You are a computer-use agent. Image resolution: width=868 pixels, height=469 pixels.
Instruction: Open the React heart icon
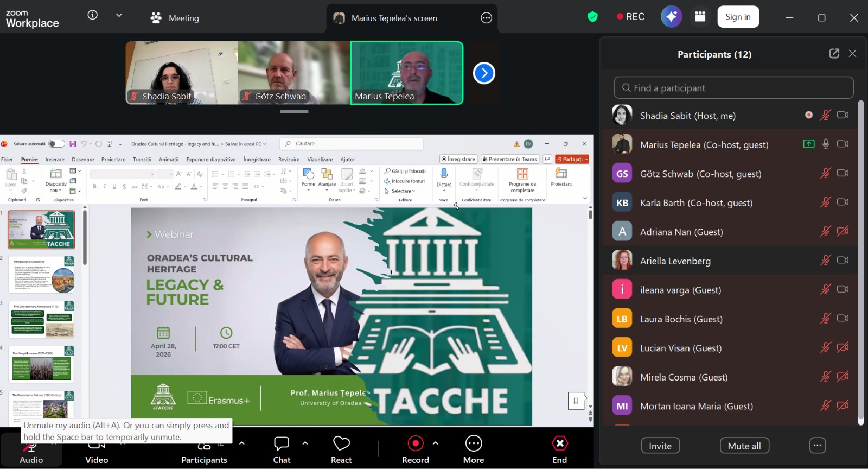coord(341,444)
